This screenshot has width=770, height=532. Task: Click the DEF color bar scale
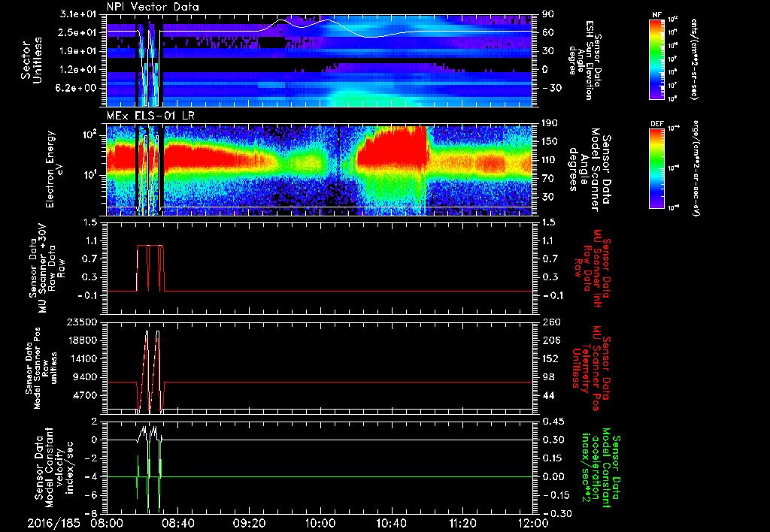coord(656,168)
